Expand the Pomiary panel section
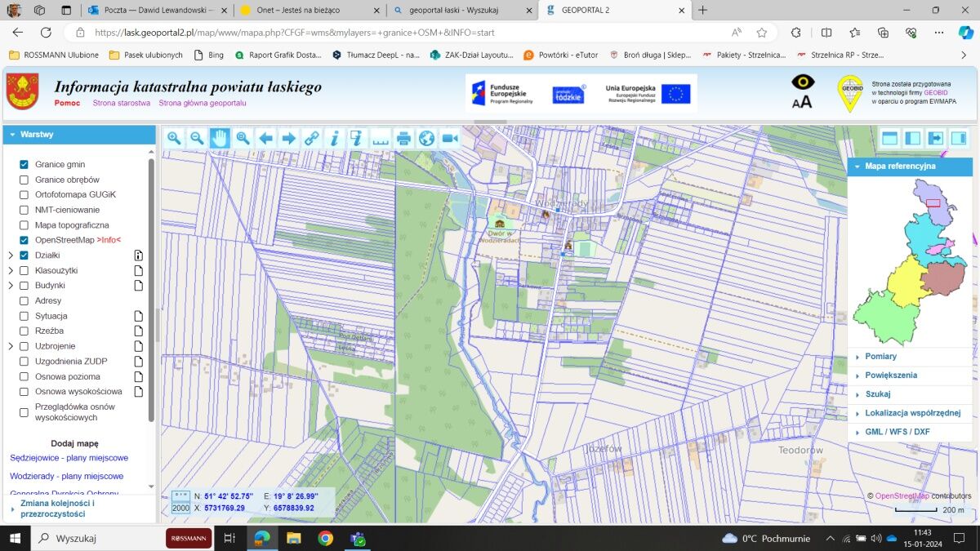Viewport: 980px width, 551px height. point(880,357)
